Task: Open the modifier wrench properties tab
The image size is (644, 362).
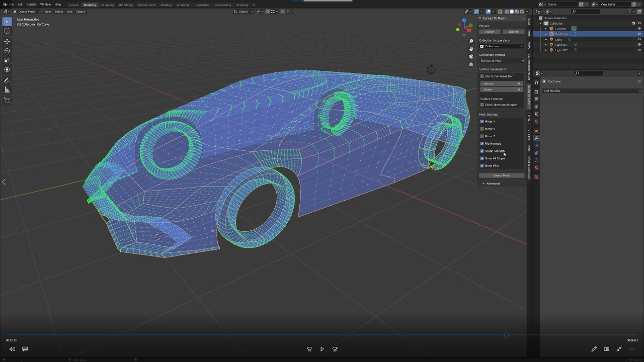Action: tap(536, 138)
